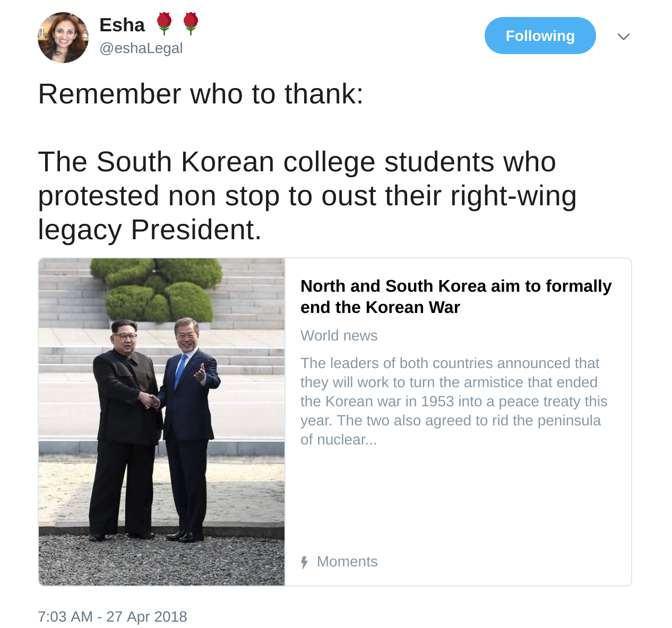Open the @eshaLegal handle link
Viewport: 672px width, 628px height.
click(141, 48)
